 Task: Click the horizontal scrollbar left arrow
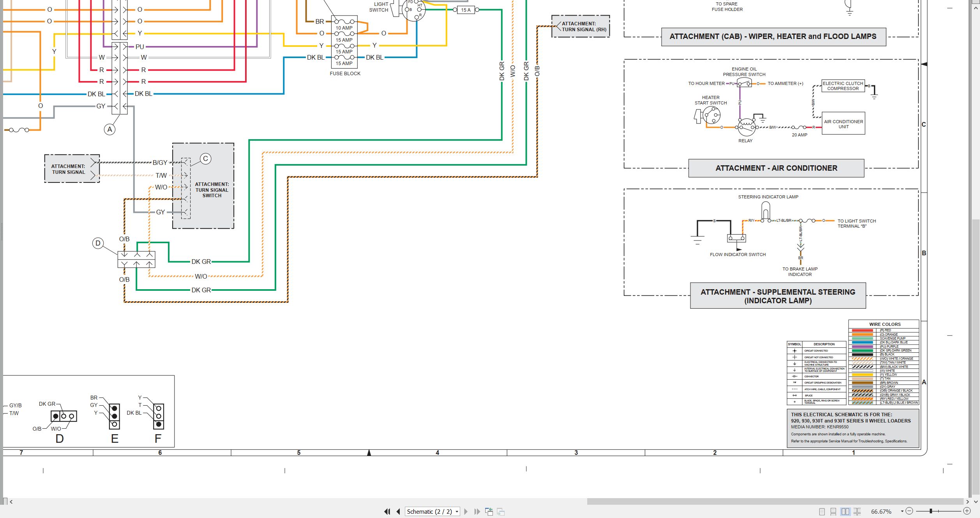(x=11, y=502)
